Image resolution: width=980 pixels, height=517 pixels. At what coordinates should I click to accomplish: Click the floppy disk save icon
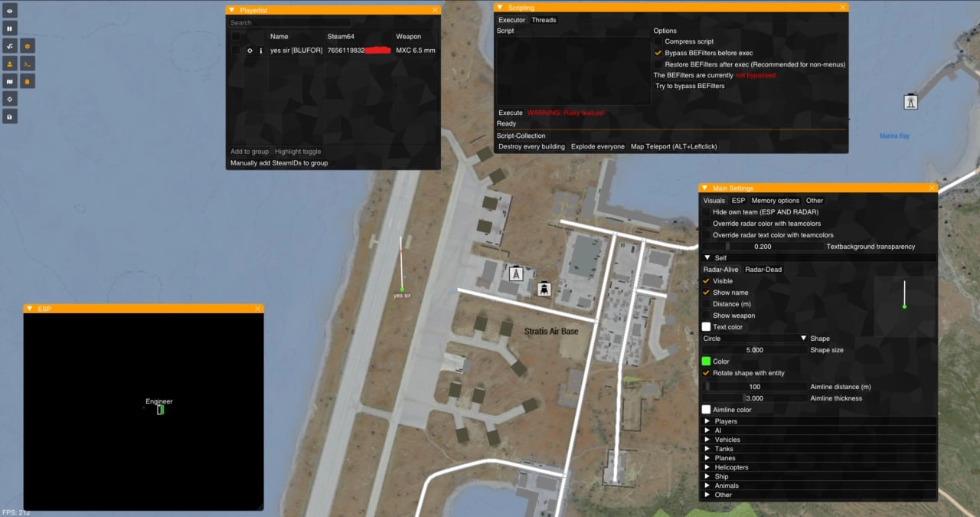click(10, 116)
